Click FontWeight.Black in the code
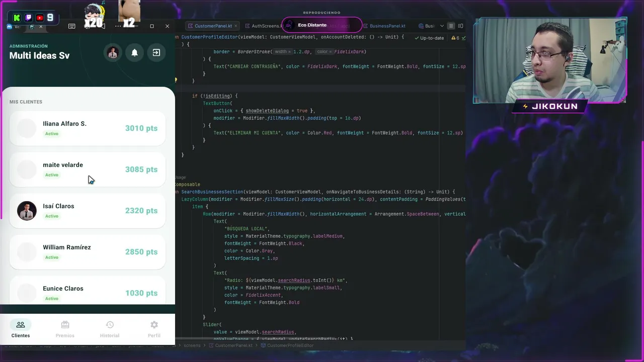The image size is (644, 362). [x=281, y=243]
